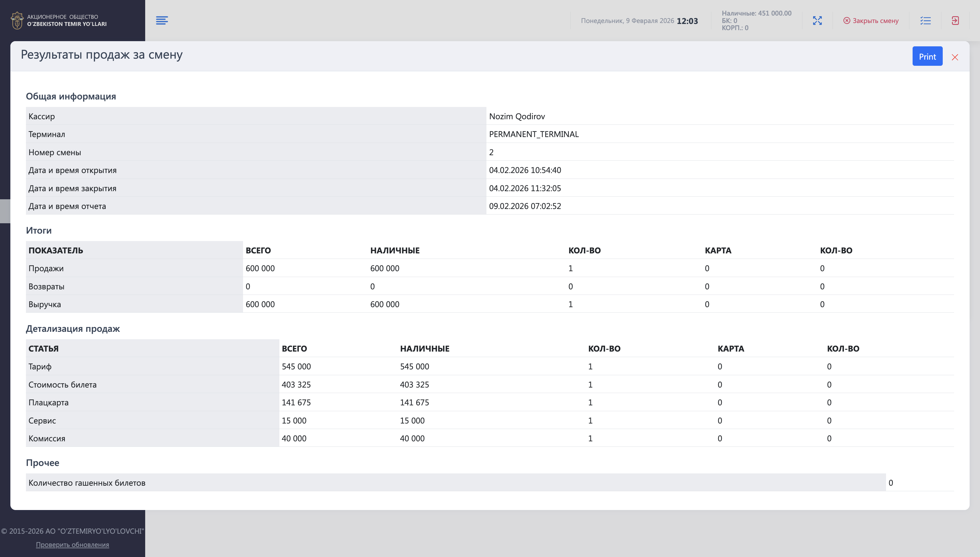Image resolution: width=980 pixels, height=557 pixels.
Task: Click the Комиссия row label
Action: tap(47, 438)
